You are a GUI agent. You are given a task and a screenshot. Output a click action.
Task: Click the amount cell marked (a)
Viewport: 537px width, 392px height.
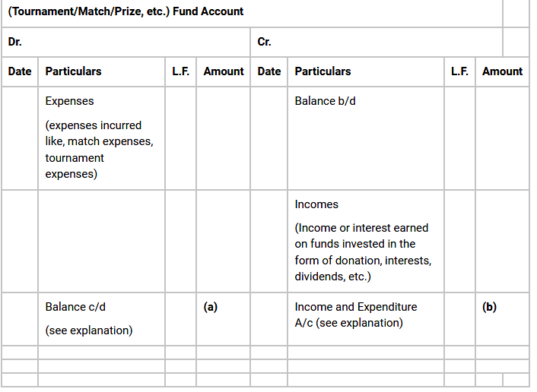click(211, 307)
